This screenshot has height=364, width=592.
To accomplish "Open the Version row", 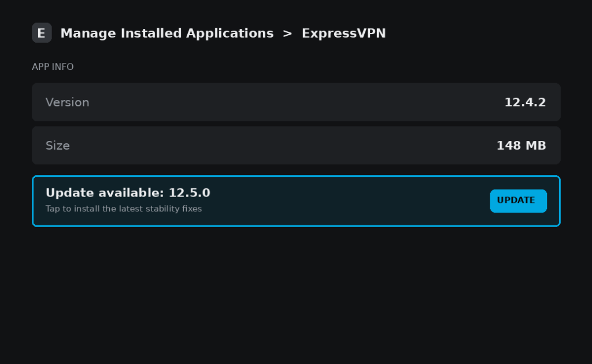I will [x=296, y=102].
